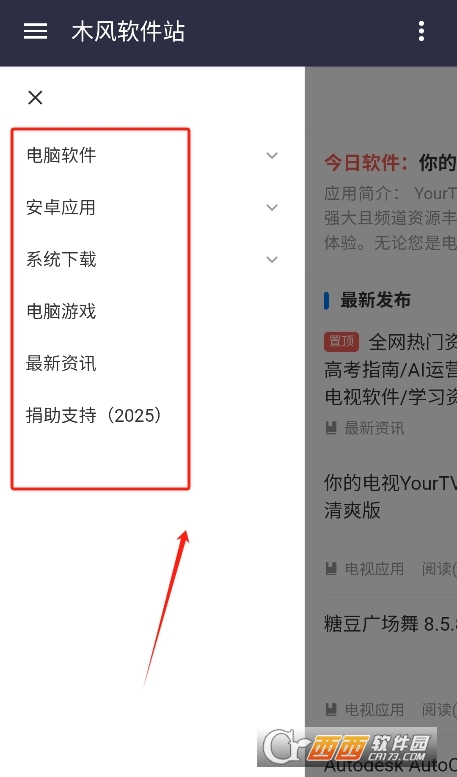The width and height of the screenshot is (457, 777).
Task: Click 电视应用 tag under 糖豆广场舞 post
Action: [374, 709]
